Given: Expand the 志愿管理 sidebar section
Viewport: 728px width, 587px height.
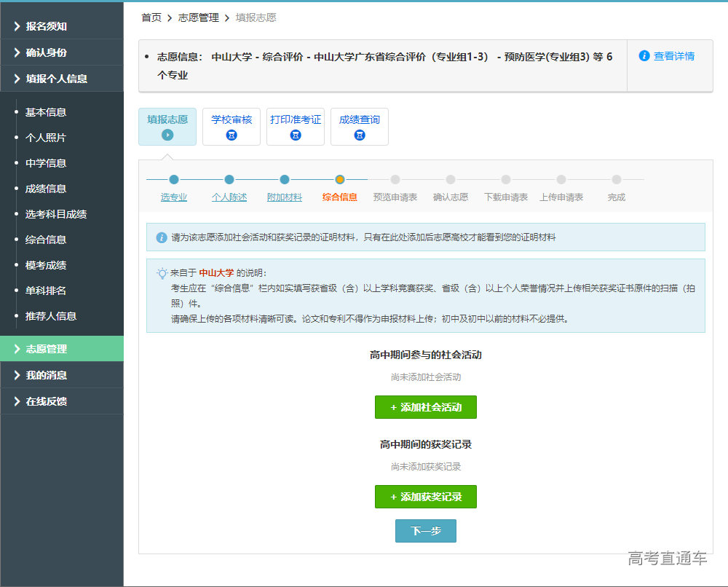Looking at the screenshot, I should pyautogui.click(x=62, y=349).
